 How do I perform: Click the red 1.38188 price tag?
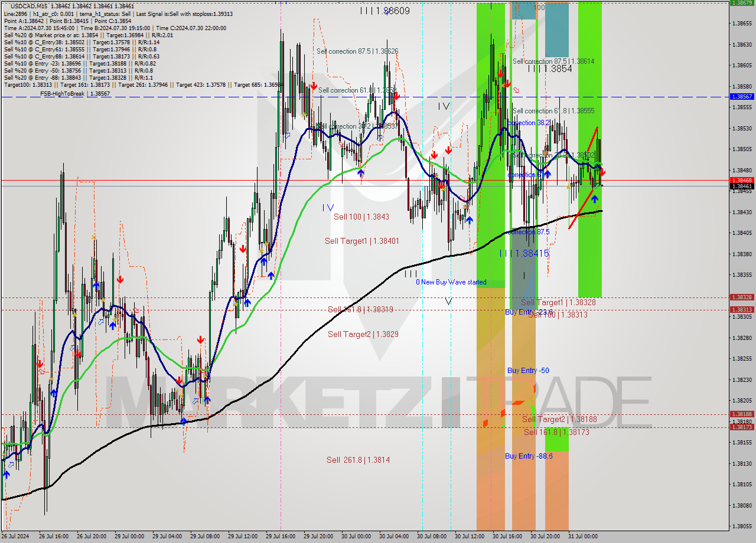[741, 414]
